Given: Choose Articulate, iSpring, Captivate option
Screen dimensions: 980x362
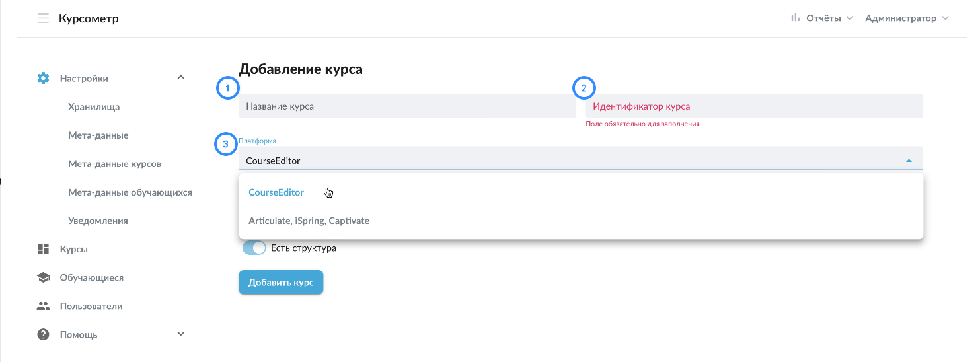Looking at the screenshot, I should pyautogui.click(x=309, y=221).
